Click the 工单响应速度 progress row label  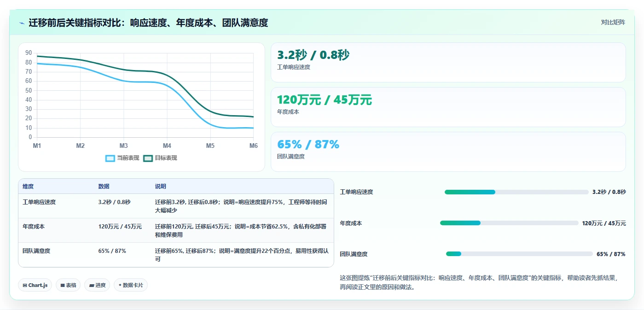point(356,192)
